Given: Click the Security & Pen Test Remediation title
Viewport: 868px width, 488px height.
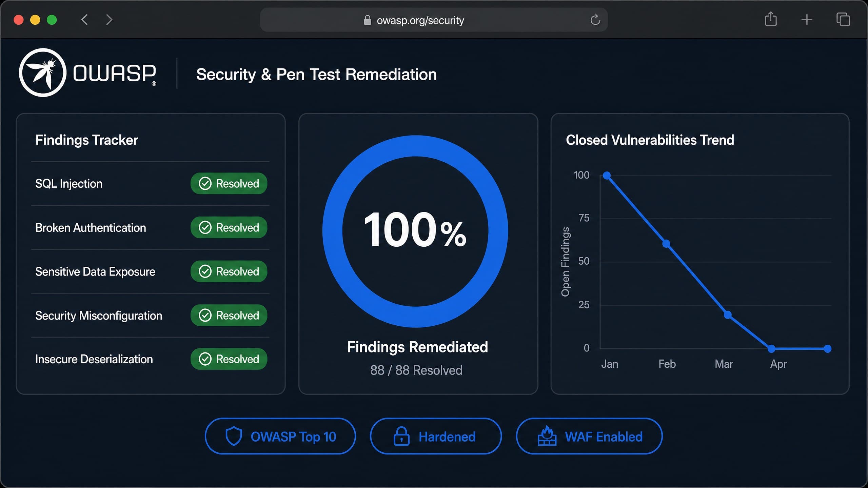Looking at the screenshot, I should 316,75.
